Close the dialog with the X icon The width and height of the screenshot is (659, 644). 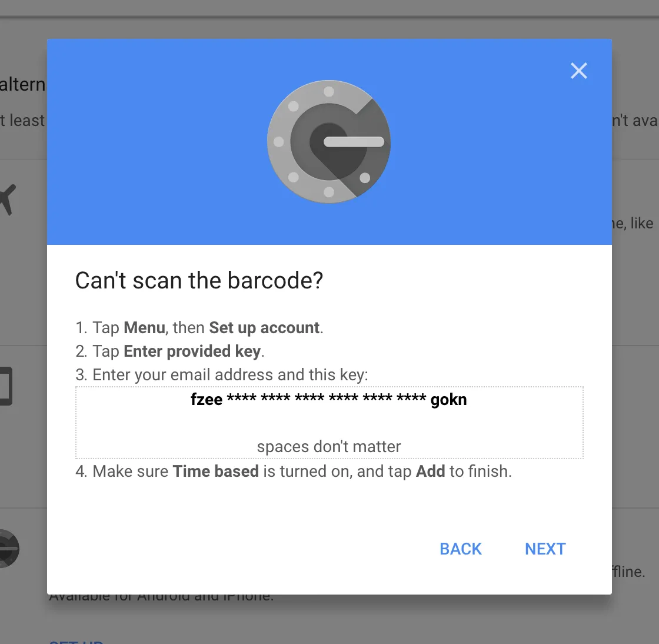pos(579,71)
